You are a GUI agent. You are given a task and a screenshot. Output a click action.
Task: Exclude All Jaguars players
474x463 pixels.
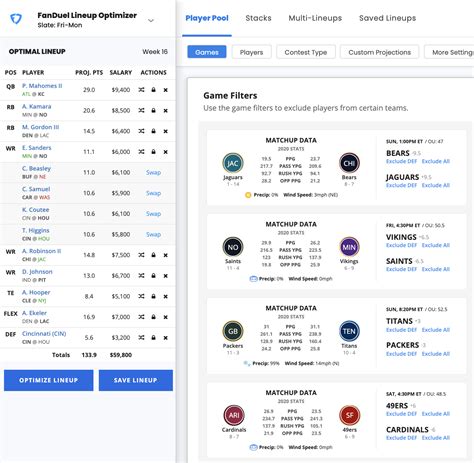click(x=436, y=185)
